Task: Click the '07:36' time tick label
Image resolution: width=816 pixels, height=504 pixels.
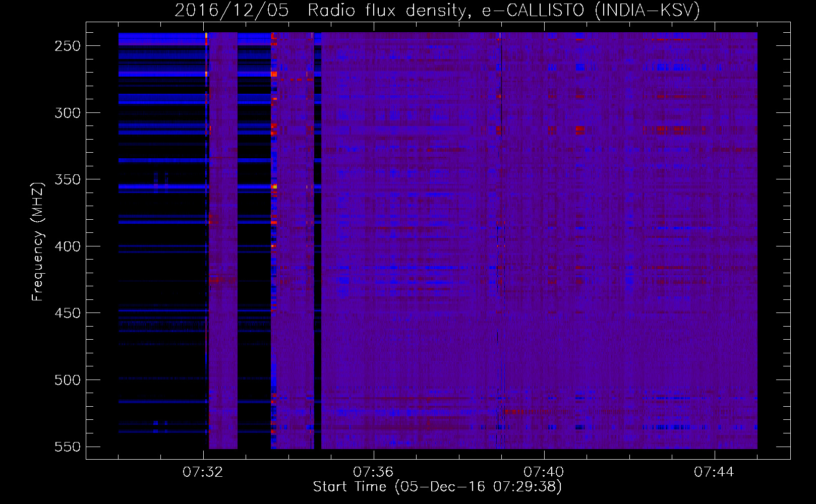Action: [x=373, y=472]
